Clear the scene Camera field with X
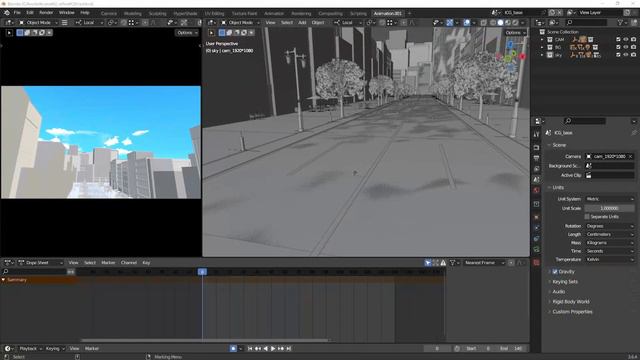Screen dimensions: 640x360 pos(631,156)
